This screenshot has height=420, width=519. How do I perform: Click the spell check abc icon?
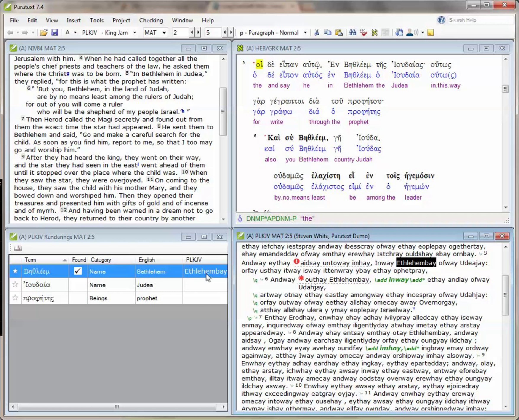(x=363, y=32)
